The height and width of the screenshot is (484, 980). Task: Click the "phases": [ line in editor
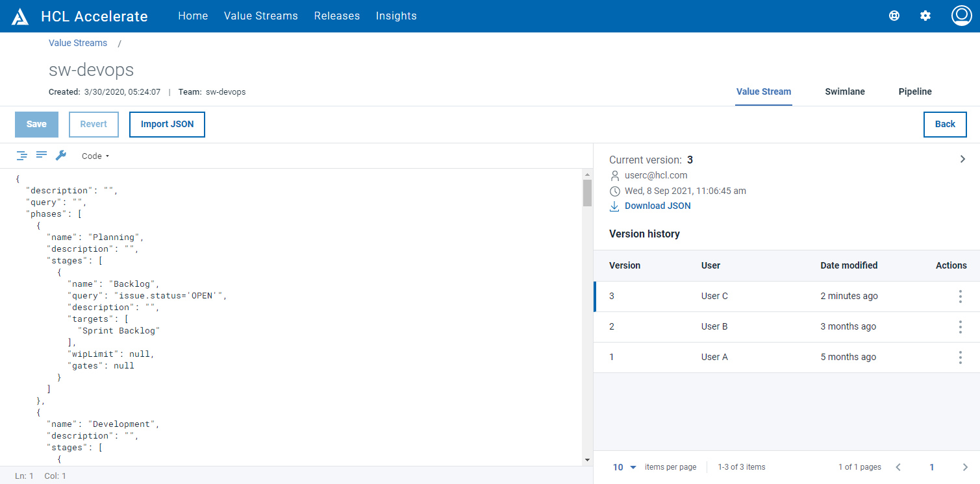point(53,214)
